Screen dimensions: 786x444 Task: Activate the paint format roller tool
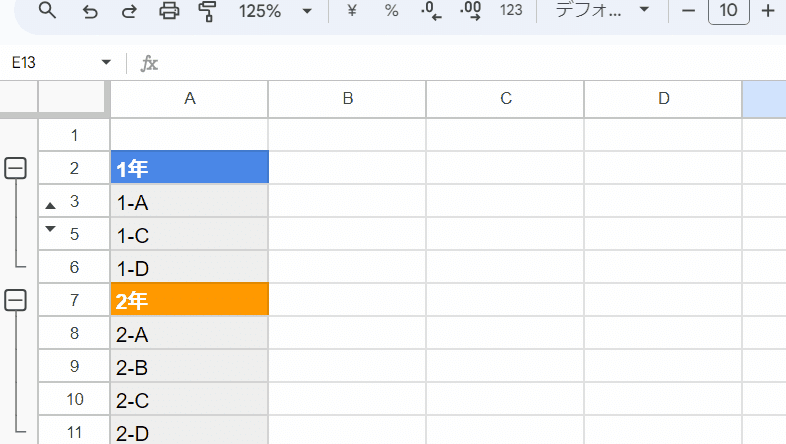pos(207,11)
